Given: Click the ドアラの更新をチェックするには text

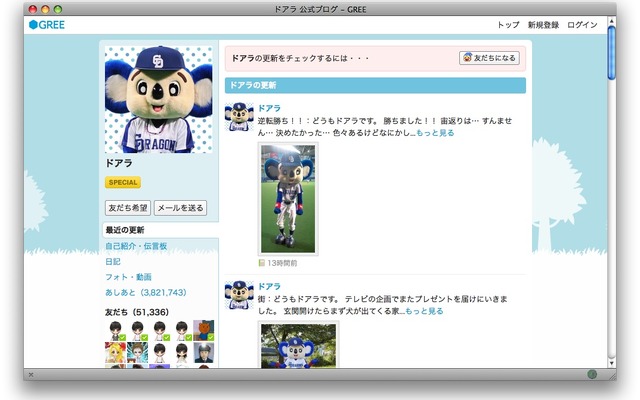Looking at the screenshot, I should [x=300, y=58].
